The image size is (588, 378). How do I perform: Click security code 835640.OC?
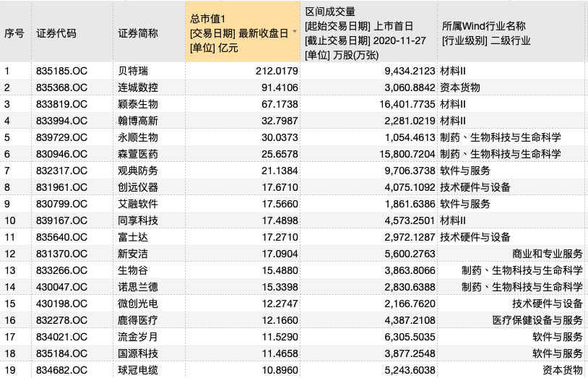61,237
